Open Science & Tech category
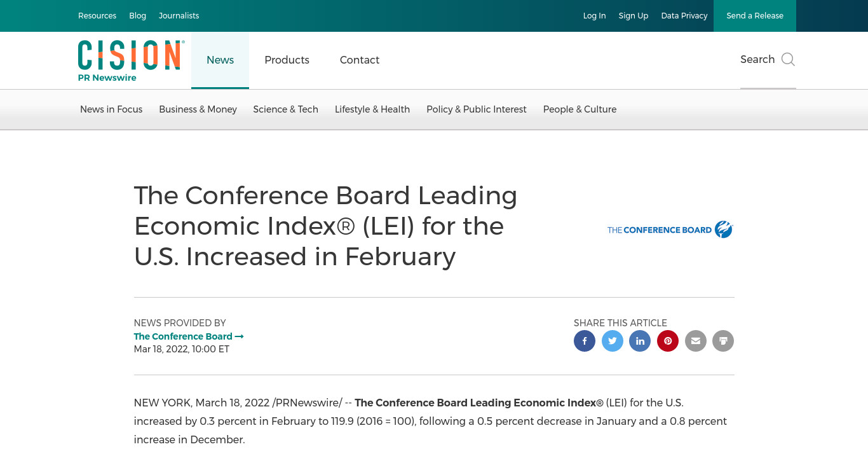868x463 pixels. (x=285, y=109)
